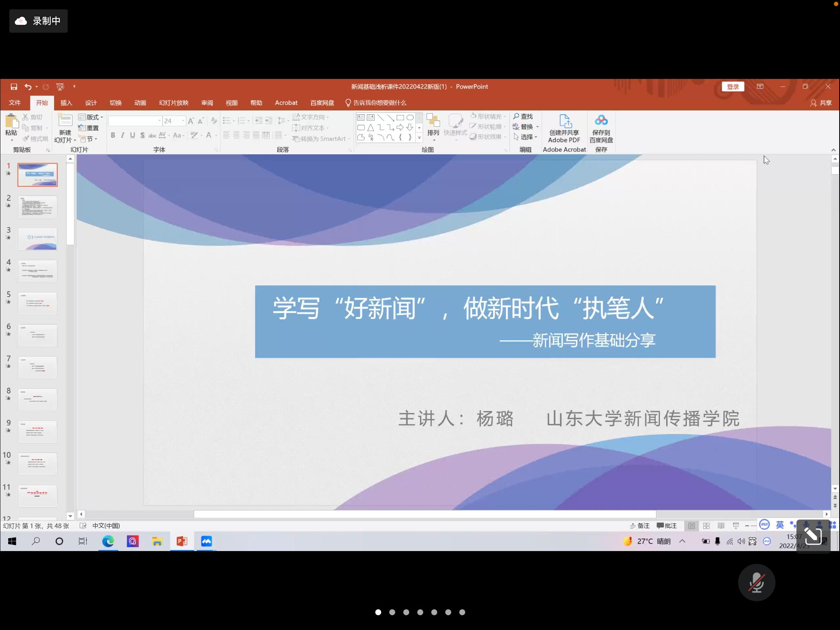840x630 pixels.
Task: Open the font name dropdown
Action: [159, 121]
